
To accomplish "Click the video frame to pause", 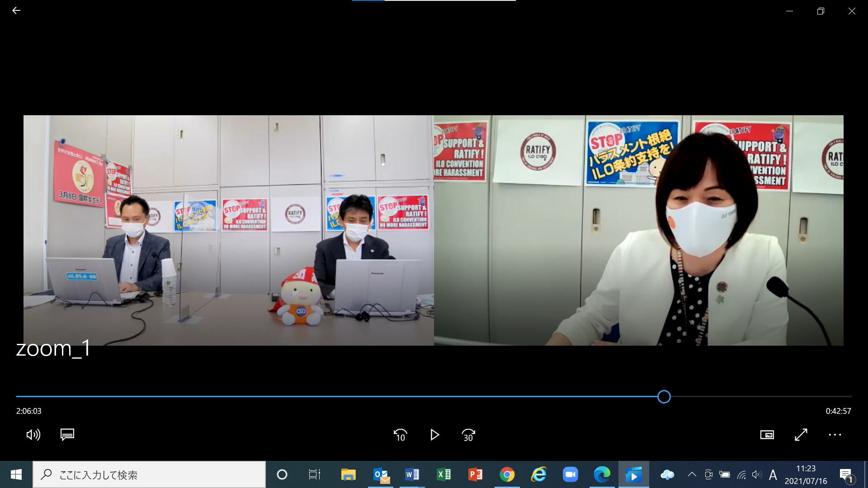I will click(x=434, y=230).
